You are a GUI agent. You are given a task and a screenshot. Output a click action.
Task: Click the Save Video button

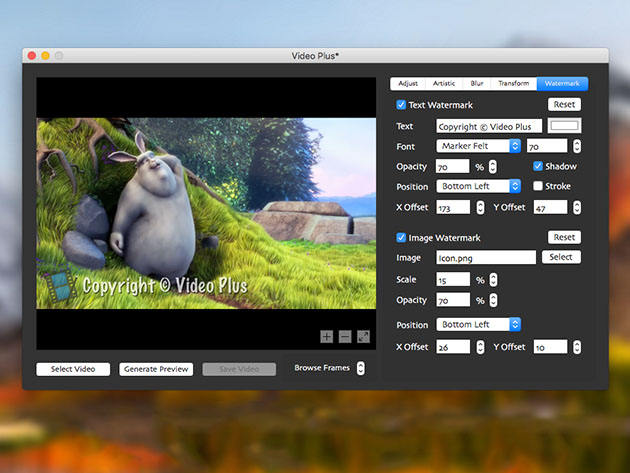239,369
